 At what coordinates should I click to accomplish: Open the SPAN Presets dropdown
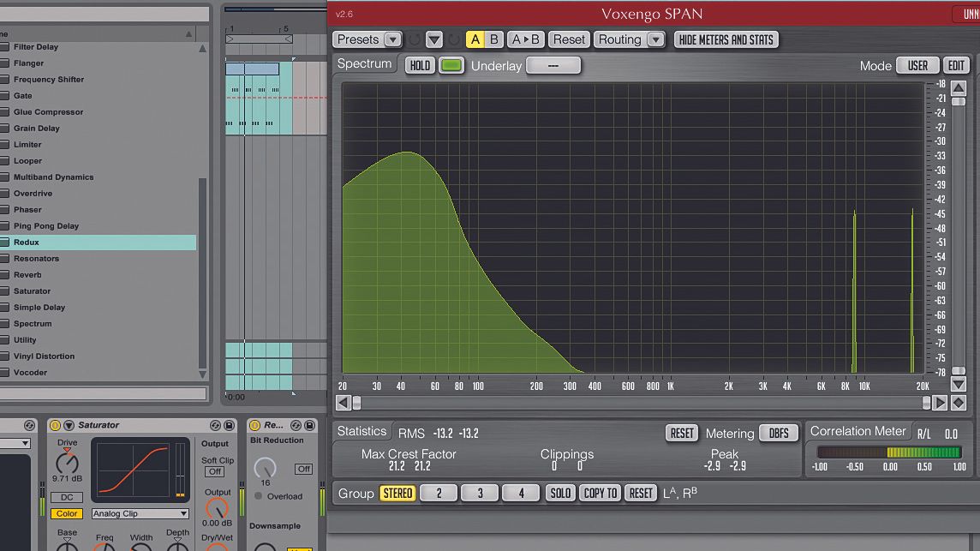[x=391, y=39]
